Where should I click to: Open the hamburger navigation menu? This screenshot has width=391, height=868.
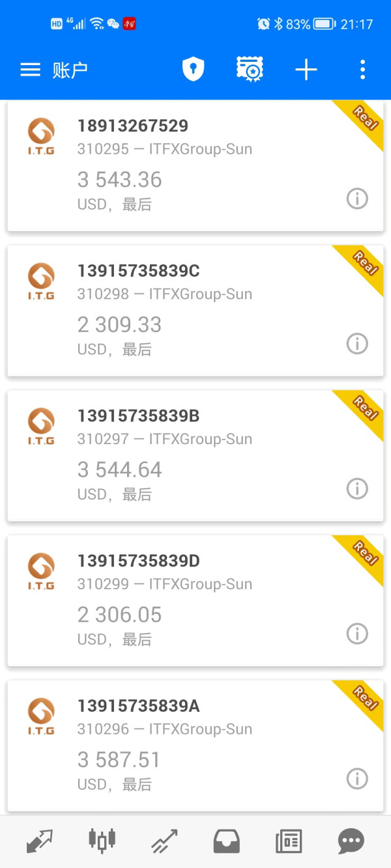(x=31, y=70)
